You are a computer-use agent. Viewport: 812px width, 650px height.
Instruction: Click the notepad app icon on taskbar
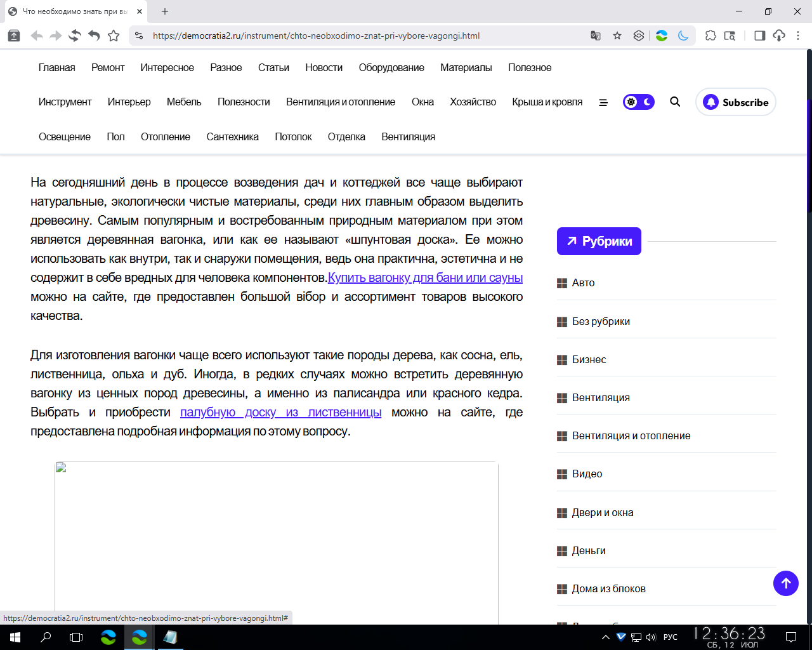(x=170, y=637)
